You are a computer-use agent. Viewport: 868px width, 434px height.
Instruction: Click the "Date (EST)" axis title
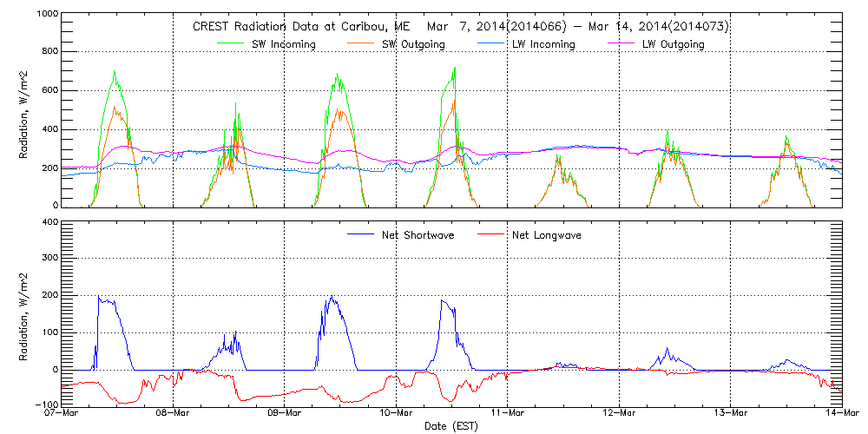pos(451,426)
